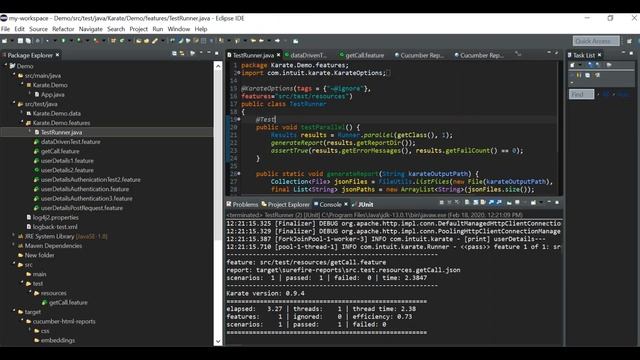This screenshot has height=360, width=640.
Task: Select logback-test.xml file
Action: [x=55, y=227]
